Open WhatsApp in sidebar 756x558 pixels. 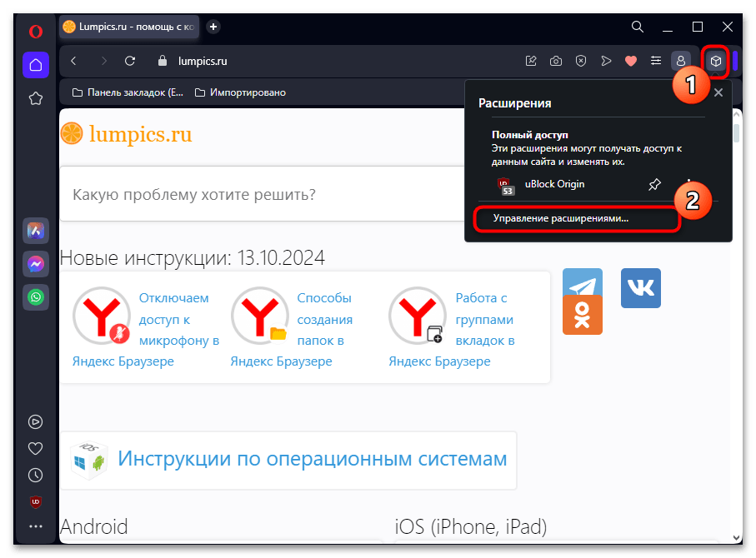point(36,296)
